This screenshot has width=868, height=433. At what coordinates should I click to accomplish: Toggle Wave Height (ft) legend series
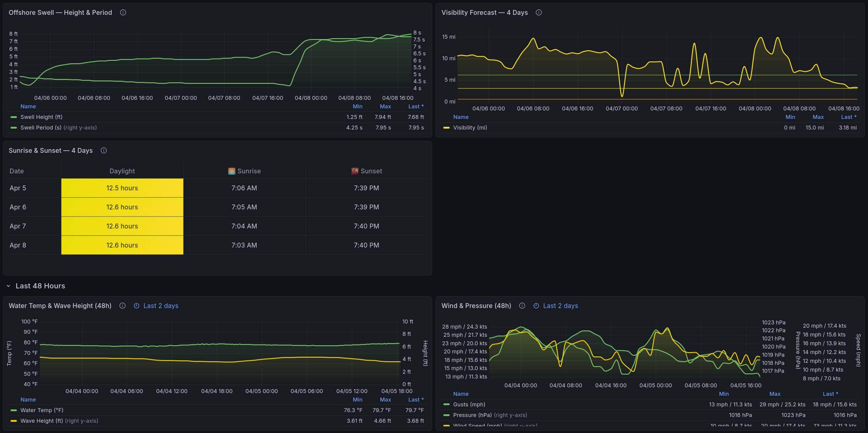coord(41,421)
